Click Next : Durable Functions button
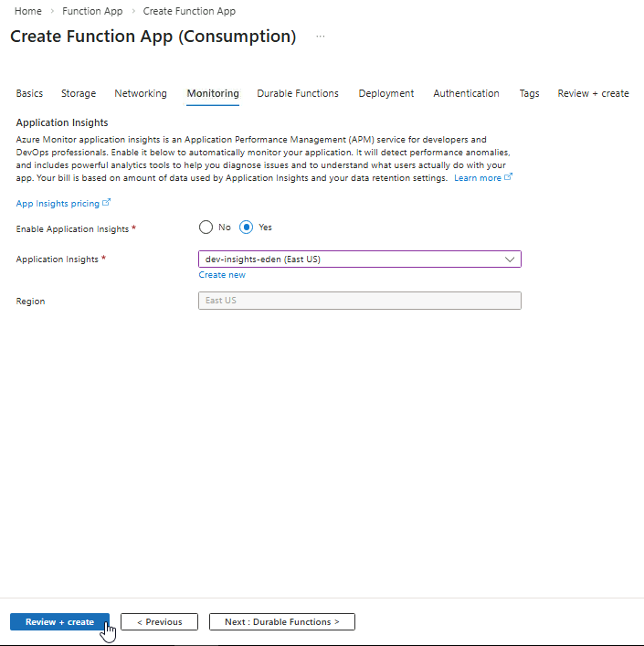The height and width of the screenshot is (646, 644). pyautogui.click(x=281, y=622)
